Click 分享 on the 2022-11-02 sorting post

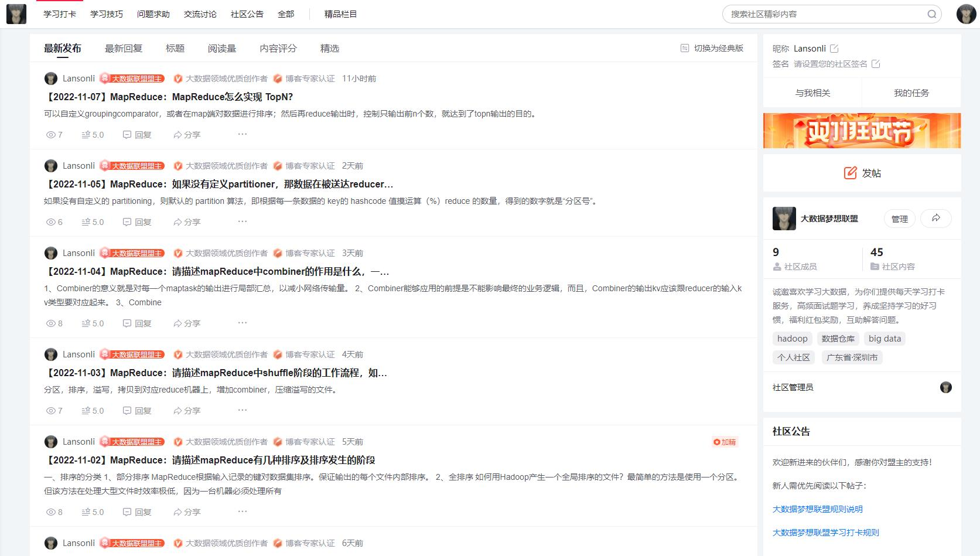187,512
